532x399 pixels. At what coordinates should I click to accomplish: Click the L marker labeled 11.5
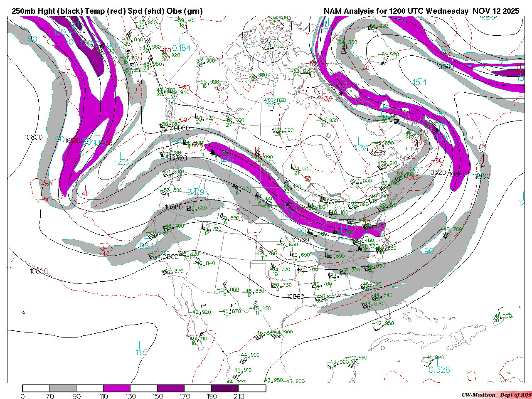tap(140, 345)
